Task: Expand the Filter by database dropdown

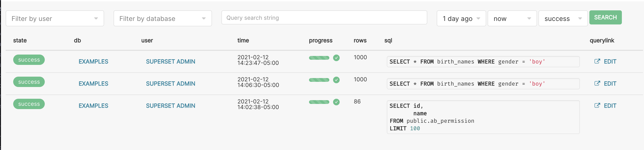Action: [163, 19]
